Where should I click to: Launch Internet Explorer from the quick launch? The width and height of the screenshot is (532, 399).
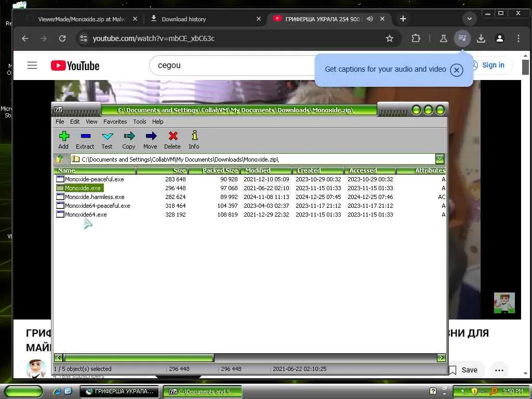click(57, 391)
